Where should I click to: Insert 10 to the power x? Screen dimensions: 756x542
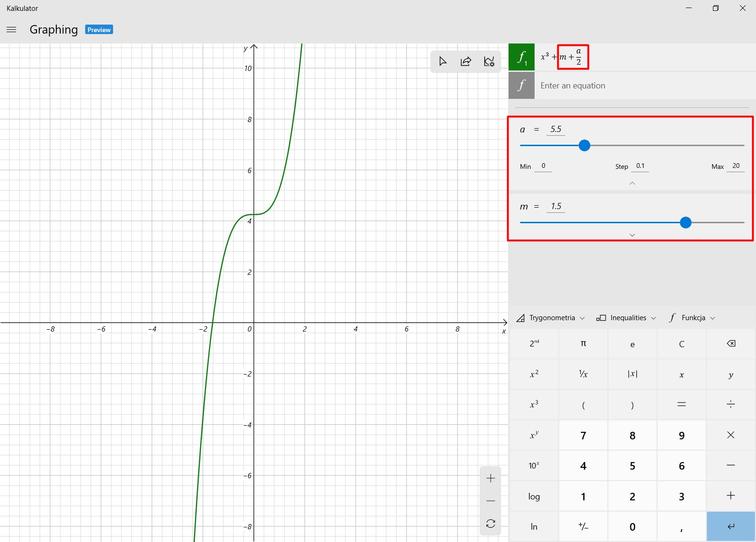tap(534, 466)
